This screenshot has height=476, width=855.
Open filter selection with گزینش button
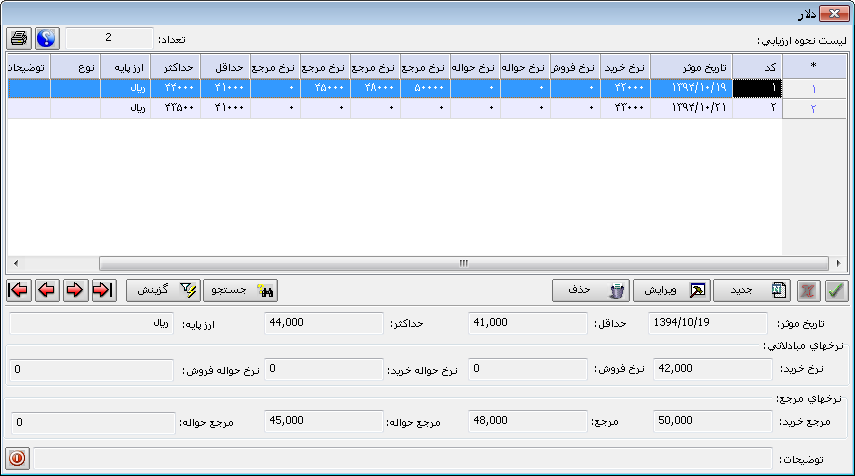(164, 291)
